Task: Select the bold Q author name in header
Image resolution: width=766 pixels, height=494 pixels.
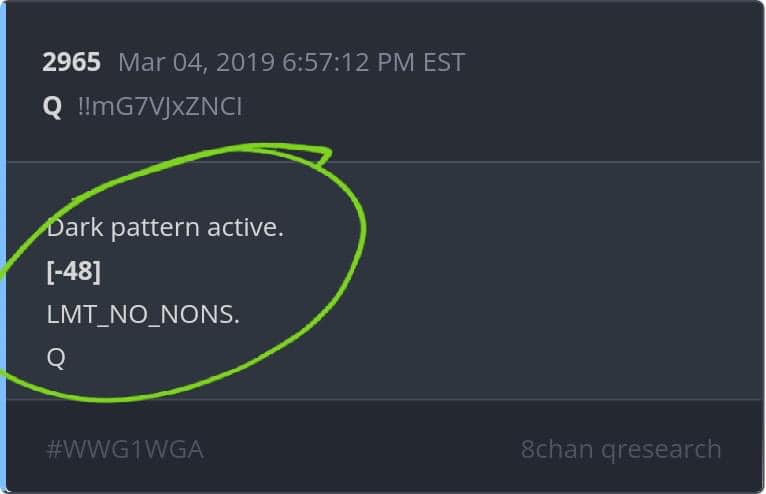Action: coord(53,106)
